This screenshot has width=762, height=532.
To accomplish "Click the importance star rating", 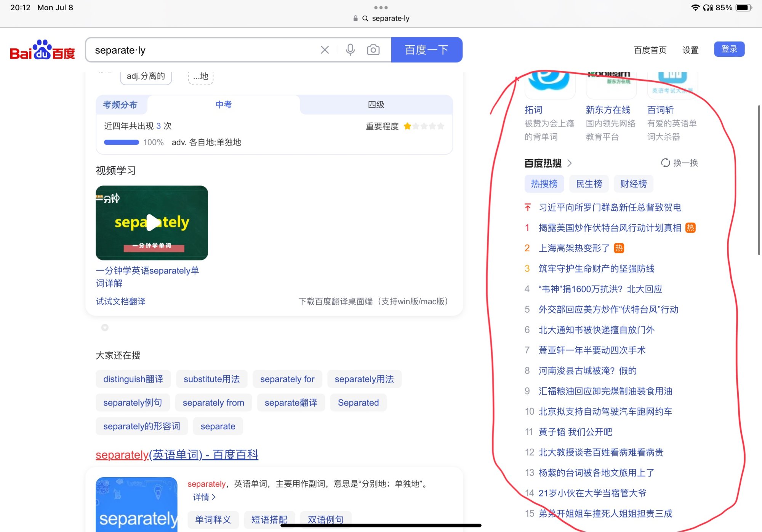I will coord(424,126).
